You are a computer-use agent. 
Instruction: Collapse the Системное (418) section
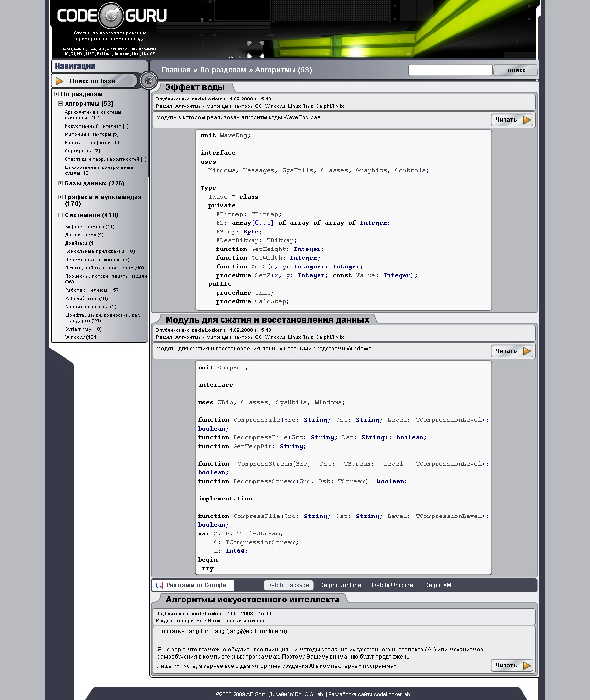click(61, 215)
